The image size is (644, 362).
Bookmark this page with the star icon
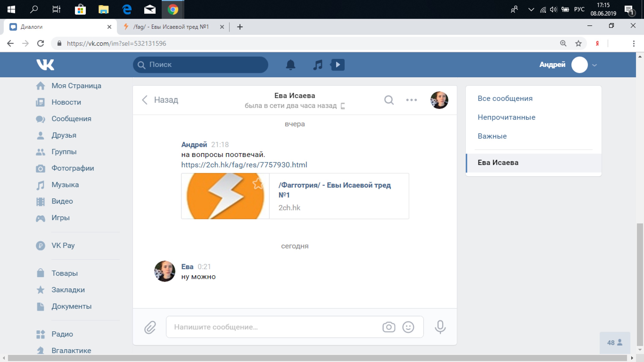(x=578, y=44)
